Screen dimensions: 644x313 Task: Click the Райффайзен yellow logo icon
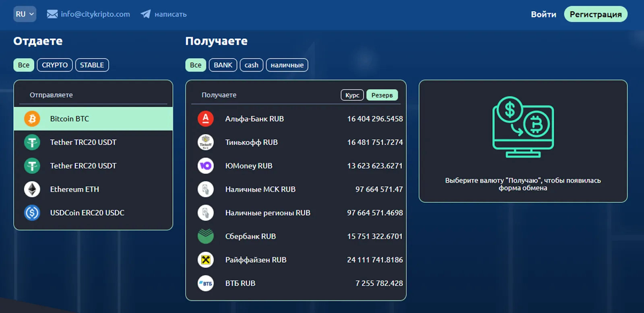coord(206,260)
